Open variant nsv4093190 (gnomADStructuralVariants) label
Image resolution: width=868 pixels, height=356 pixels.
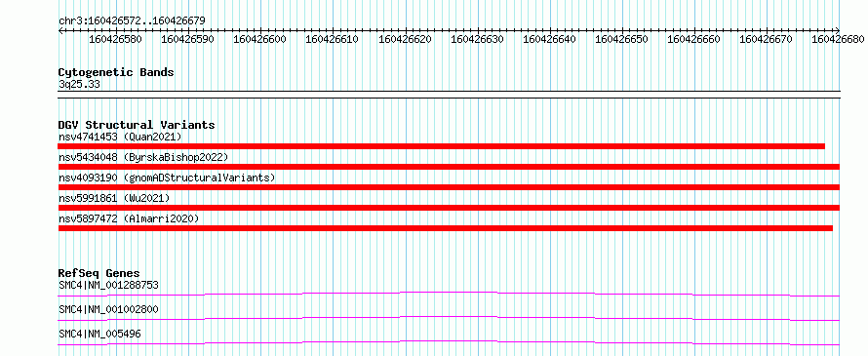[167, 178]
